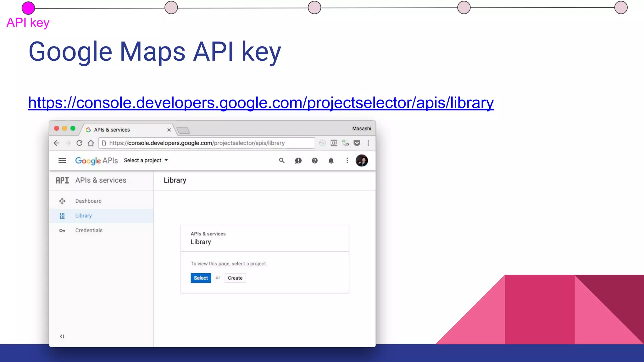Click the browser back arrow

57,143
